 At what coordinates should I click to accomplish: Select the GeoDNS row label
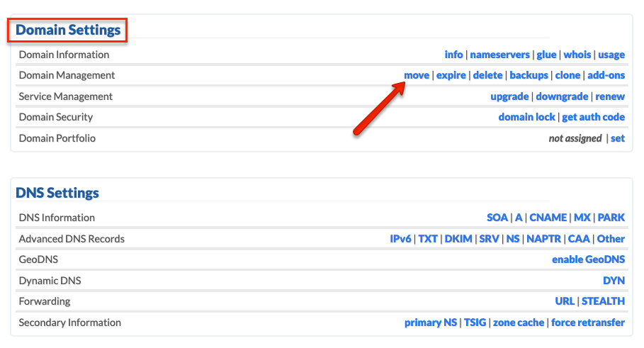point(38,259)
